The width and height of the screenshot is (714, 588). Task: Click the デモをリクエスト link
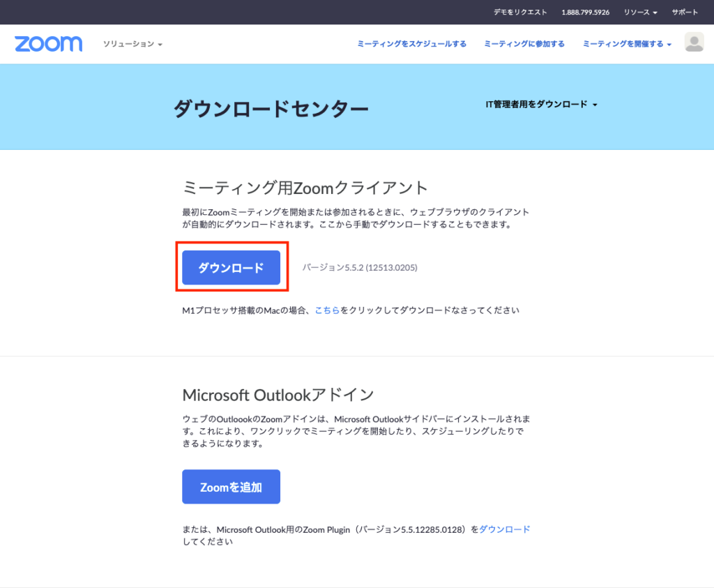point(520,13)
